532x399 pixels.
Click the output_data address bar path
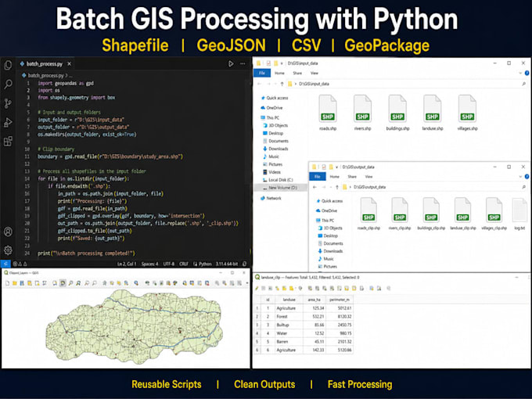[369, 187]
